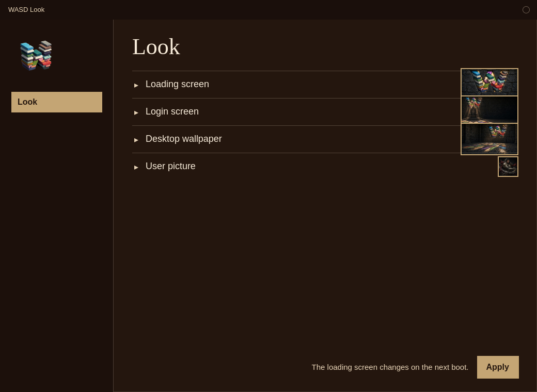Click the round window button in title bar
Screen dimensions: 537x392
(x=526, y=10)
